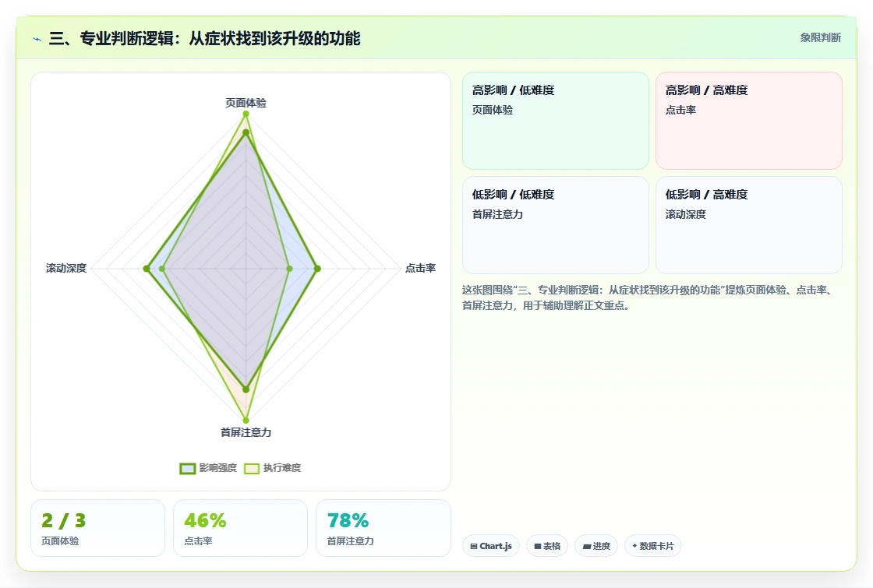Click the light green 执行难度 point on 点击率 axis

point(289,269)
